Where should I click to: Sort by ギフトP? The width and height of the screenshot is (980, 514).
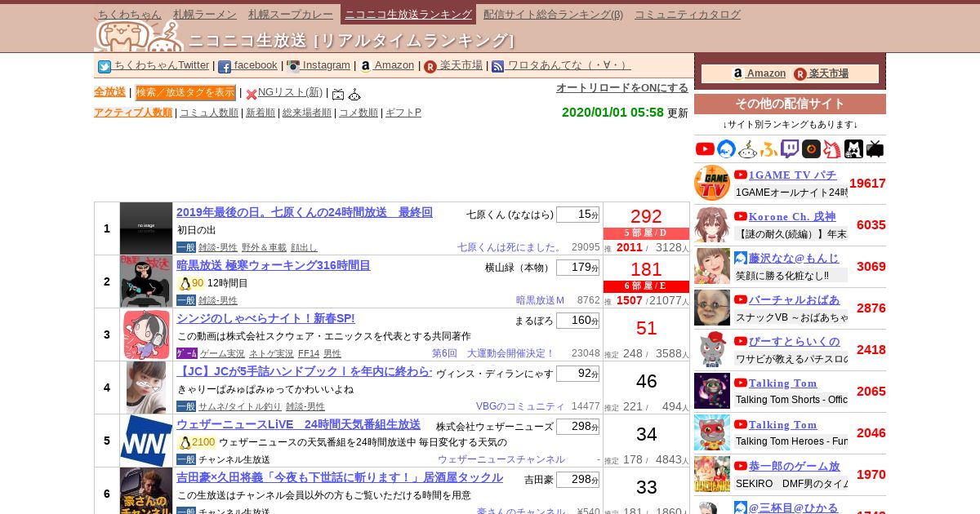(403, 113)
